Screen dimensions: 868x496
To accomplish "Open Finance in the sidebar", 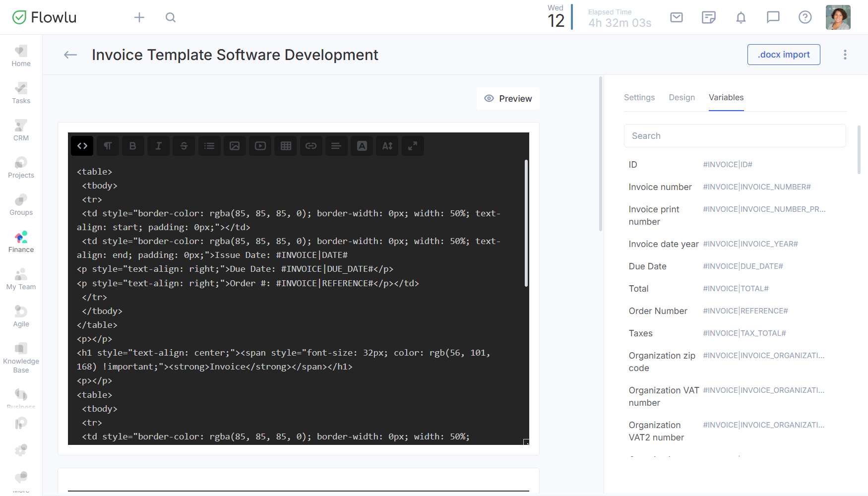I will 21,242.
